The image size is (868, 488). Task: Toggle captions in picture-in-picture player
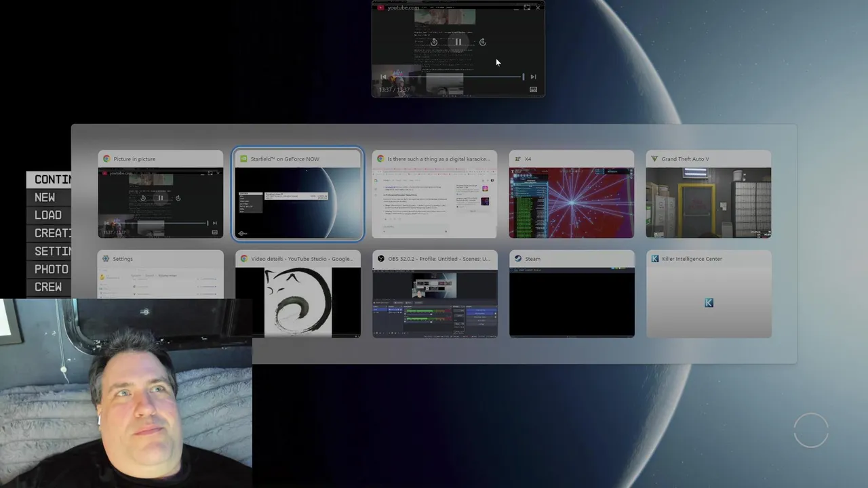[533, 89]
